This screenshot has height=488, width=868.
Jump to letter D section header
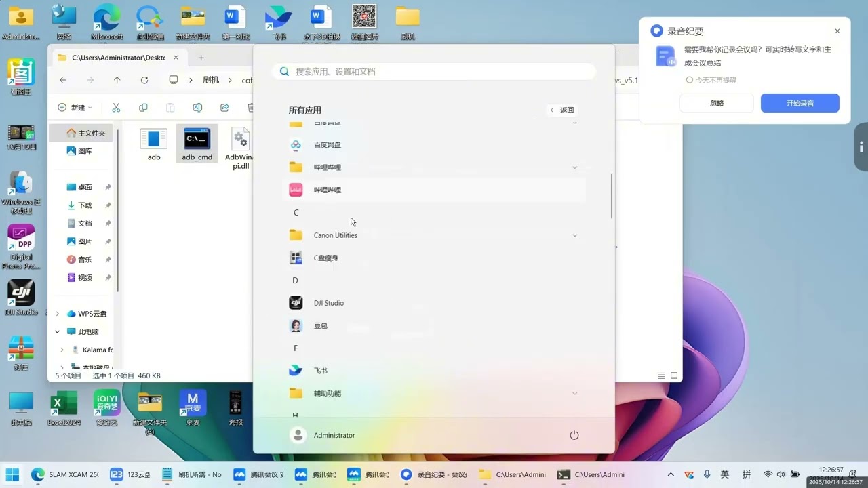(x=296, y=281)
